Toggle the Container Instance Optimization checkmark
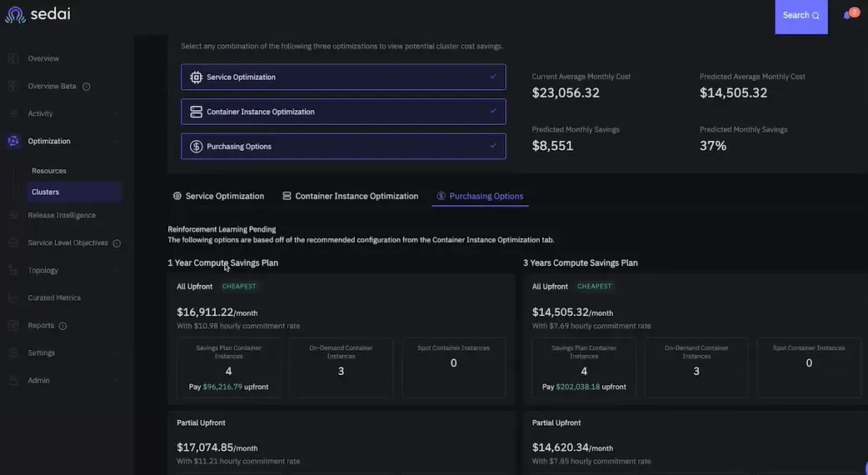This screenshot has height=475, width=868. point(493,111)
